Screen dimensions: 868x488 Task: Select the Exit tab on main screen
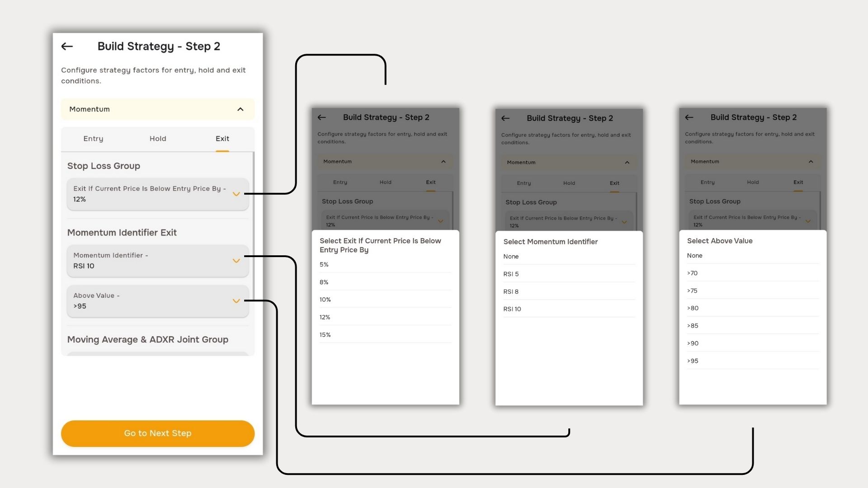tap(222, 139)
